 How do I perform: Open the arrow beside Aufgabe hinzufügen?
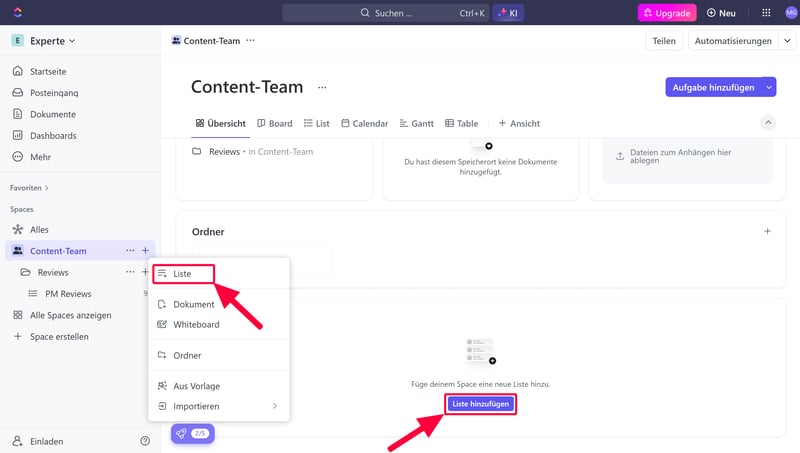pyautogui.click(x=769, y=87)
